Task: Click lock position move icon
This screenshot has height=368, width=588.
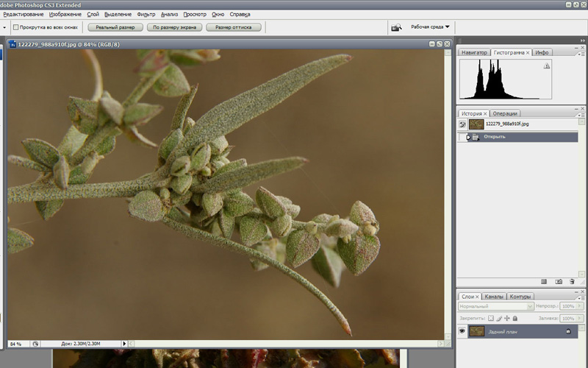Action: [507, 318]
